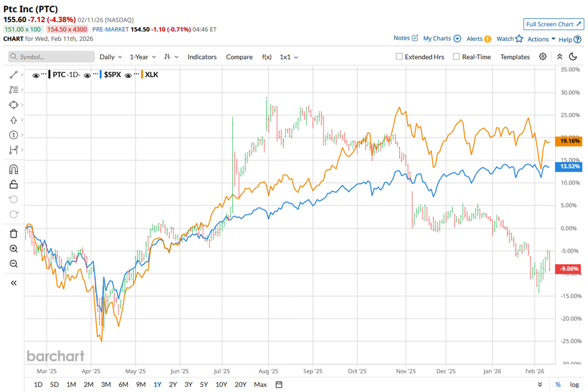The width and height of the screenshot is (588, 392).
Task: Open the 1-Year period dropdown
Action: point(142,57)
